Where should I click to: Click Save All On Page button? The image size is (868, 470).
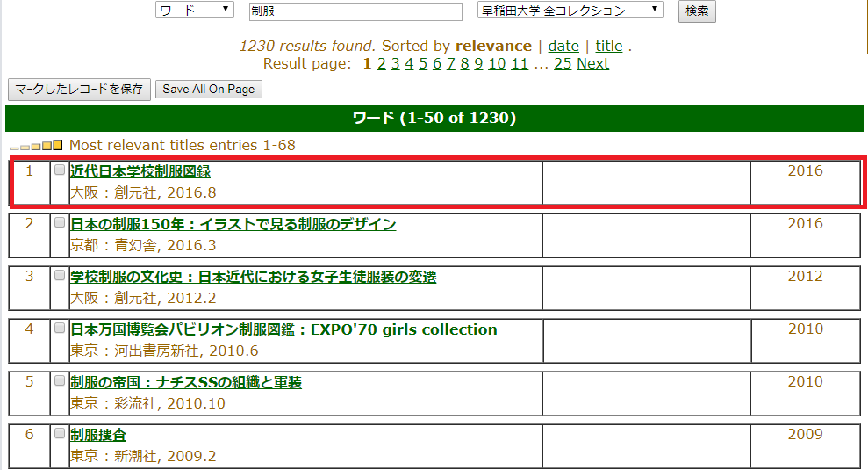coord(208,89)
